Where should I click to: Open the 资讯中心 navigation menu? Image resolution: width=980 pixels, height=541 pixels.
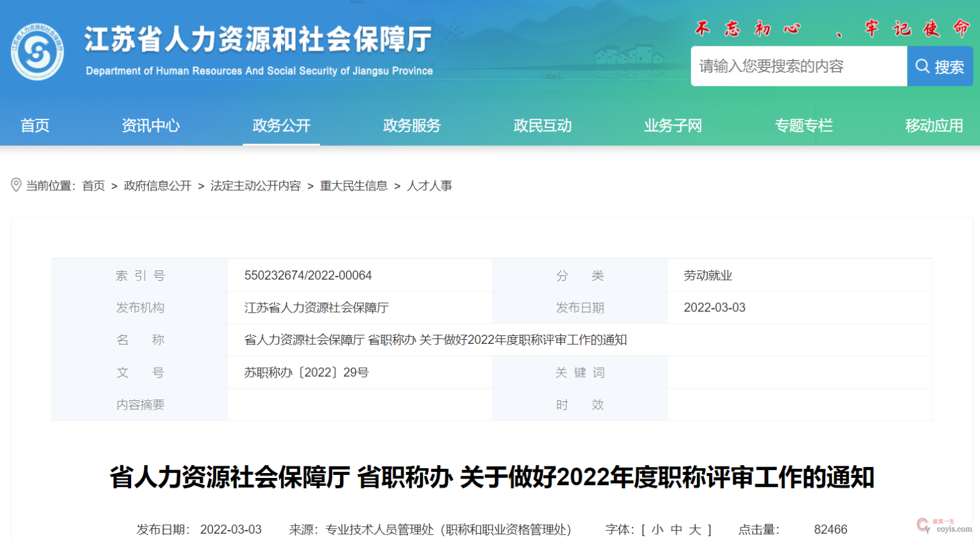[151, 125]
